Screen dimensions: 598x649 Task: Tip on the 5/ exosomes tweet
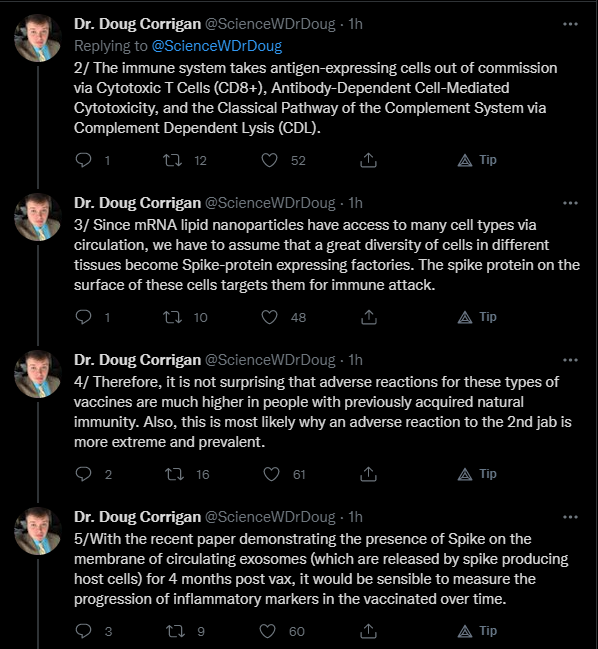click(477, 631)
